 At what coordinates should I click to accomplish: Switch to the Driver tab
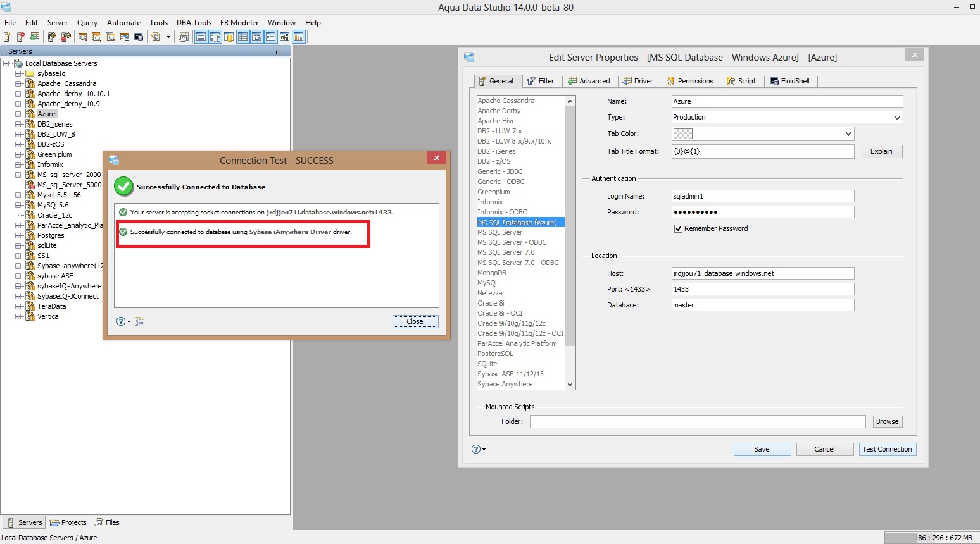(638, 81)
